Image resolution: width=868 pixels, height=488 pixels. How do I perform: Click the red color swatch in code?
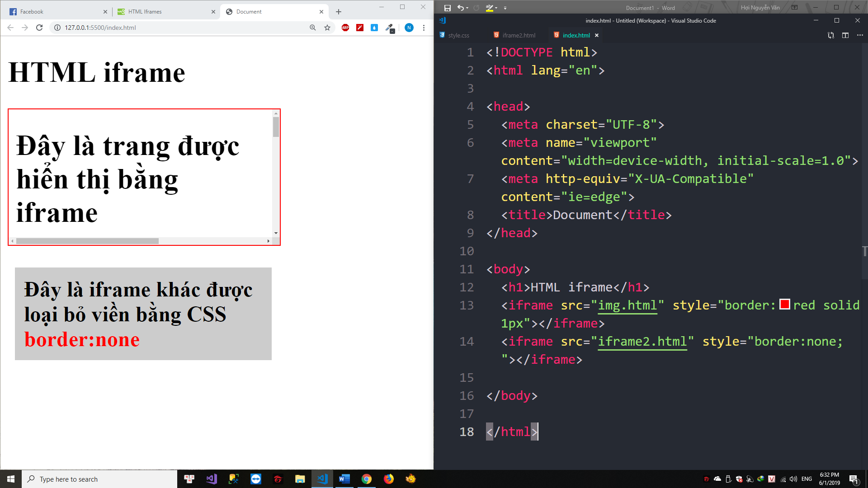point(785,305)
